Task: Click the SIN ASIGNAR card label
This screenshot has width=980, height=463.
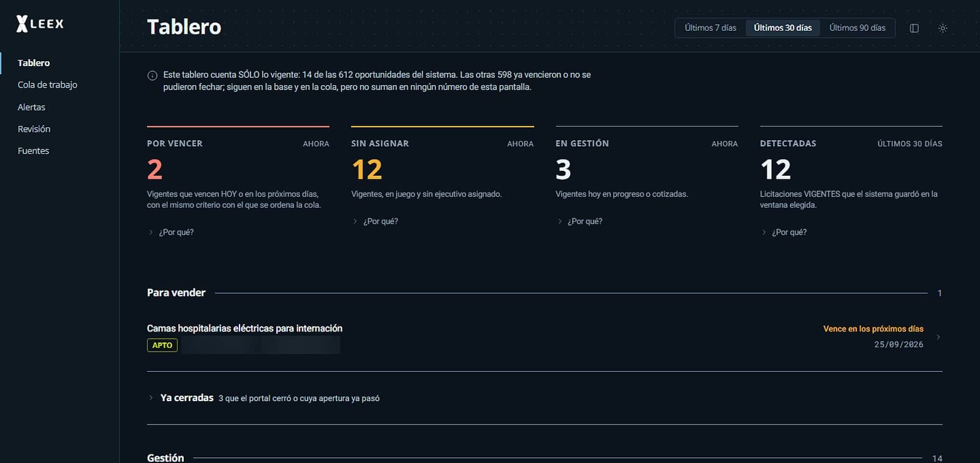Action: point(380,143)
